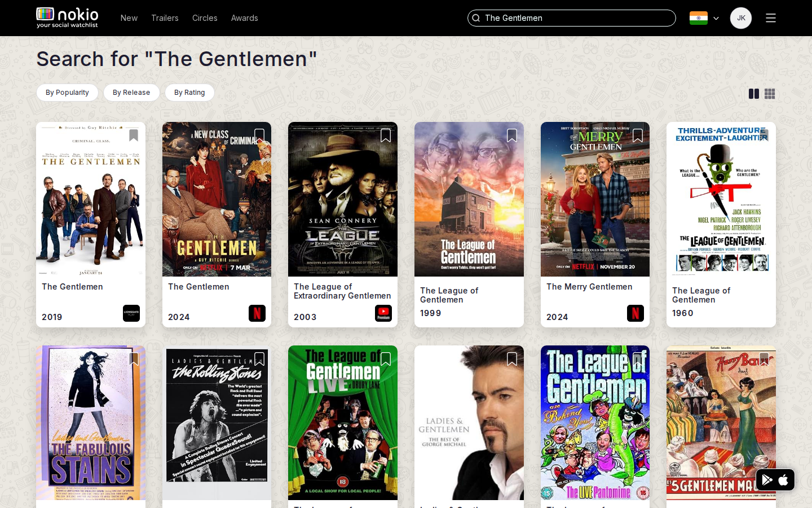Open The Merry Gentlemen title link
Image resolution: width=812 pixels, height=508 pixels.
[x=589, y=287]
